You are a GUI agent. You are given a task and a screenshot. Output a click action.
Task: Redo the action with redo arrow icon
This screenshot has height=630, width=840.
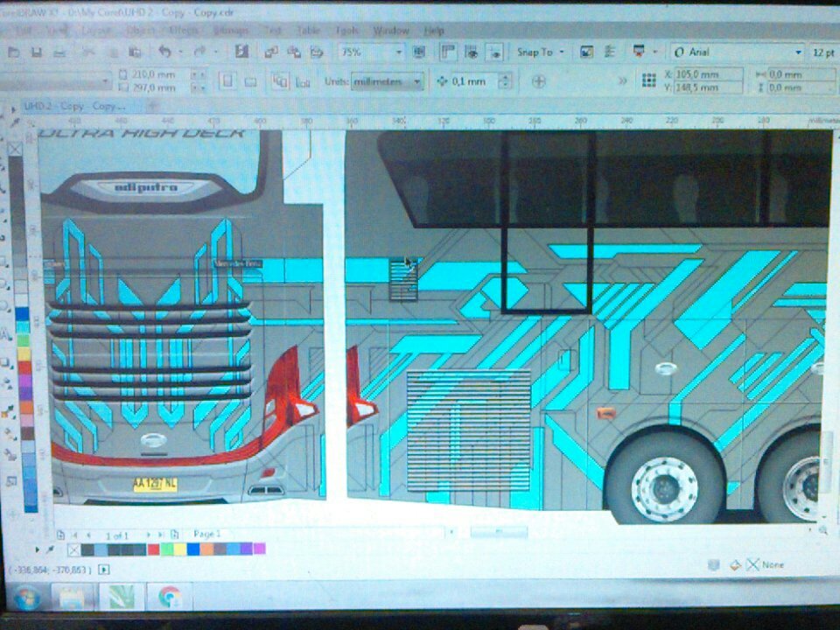199,52
